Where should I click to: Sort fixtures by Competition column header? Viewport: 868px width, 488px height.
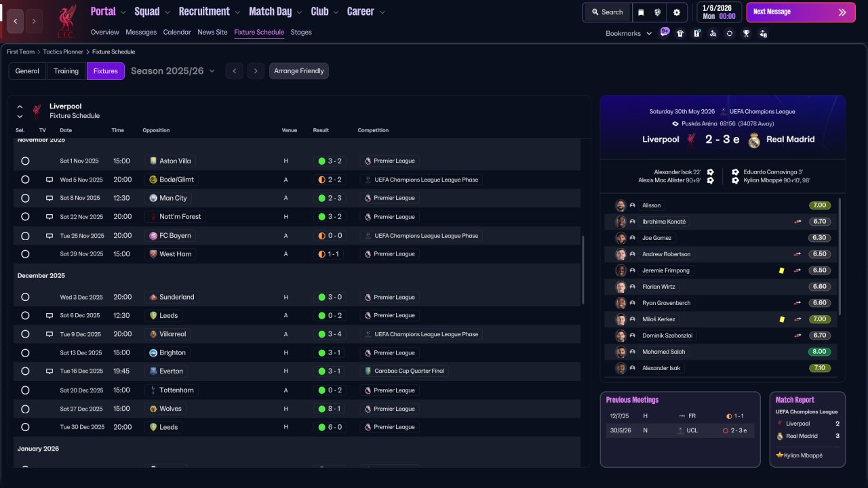pos(373,130)
